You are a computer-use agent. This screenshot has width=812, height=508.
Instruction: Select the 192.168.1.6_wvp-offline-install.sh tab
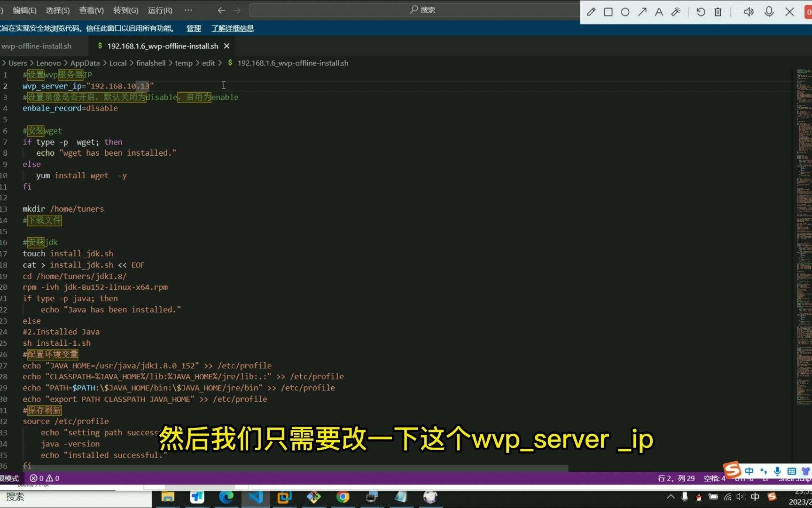point(162,46)
